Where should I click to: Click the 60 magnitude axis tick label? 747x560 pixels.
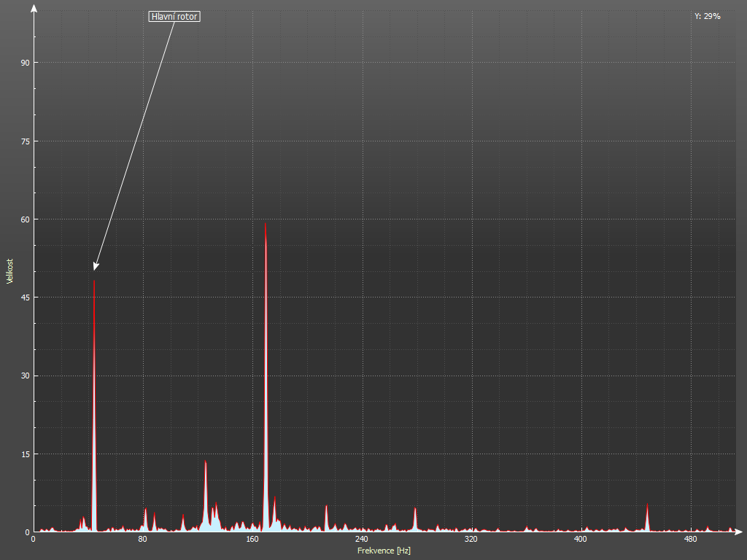(x=25, y=219)
